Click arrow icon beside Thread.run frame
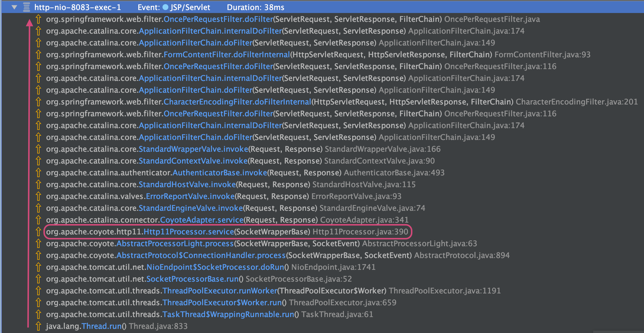Screen dimensions: 644x333 pos(38,326)
